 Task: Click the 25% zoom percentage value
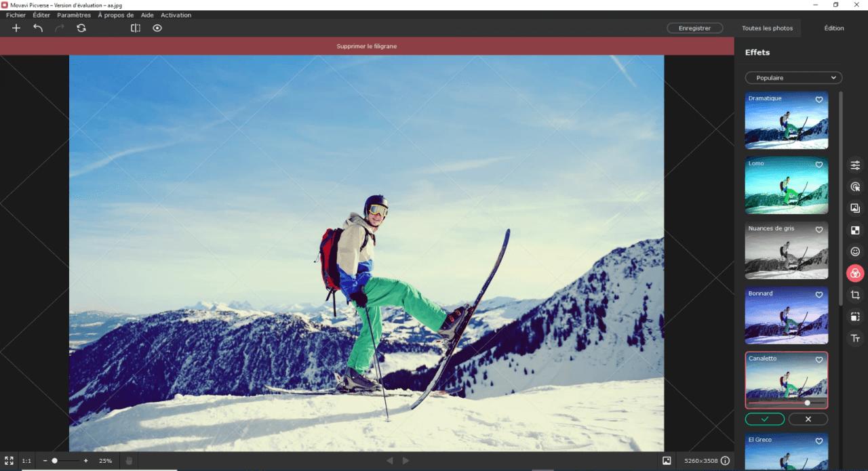tap(106, 461)
